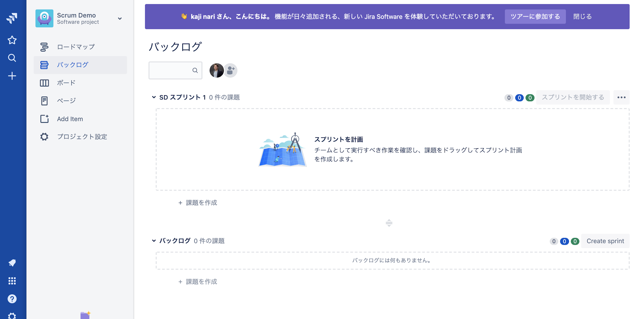Open the help question mark icon
Image resolution: width=644 pixels, height=319 pixels.
(x=12, y=299)
